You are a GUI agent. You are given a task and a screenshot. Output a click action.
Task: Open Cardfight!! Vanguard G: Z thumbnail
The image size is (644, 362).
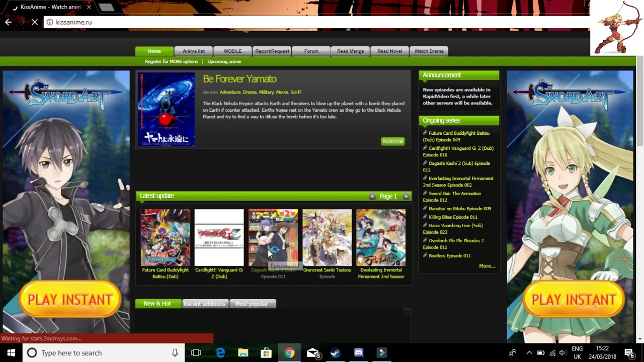coord(219,237)
